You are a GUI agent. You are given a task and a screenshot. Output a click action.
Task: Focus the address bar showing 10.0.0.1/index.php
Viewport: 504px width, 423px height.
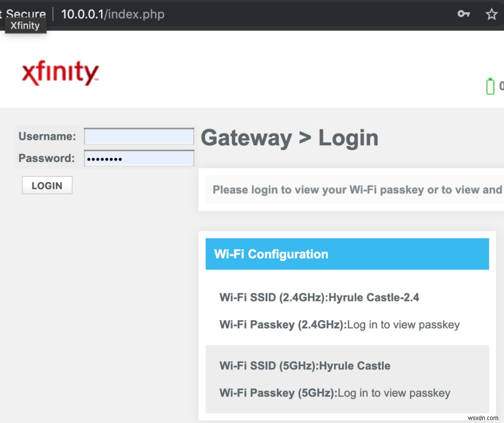pos(113,14)
